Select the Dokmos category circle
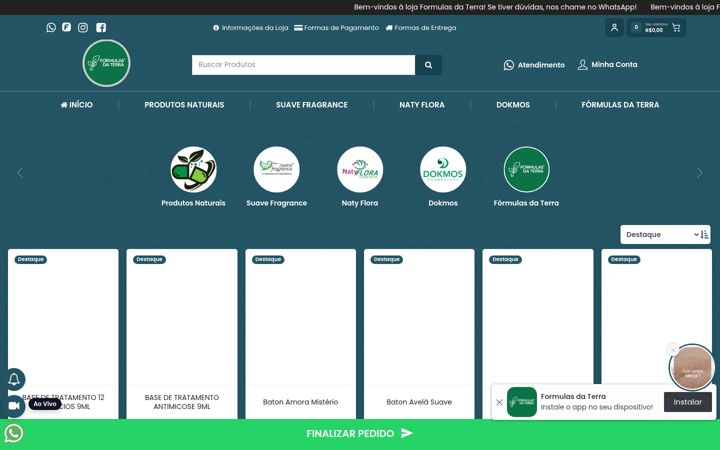This screenshot has width=720, height=450. [443, 169]
